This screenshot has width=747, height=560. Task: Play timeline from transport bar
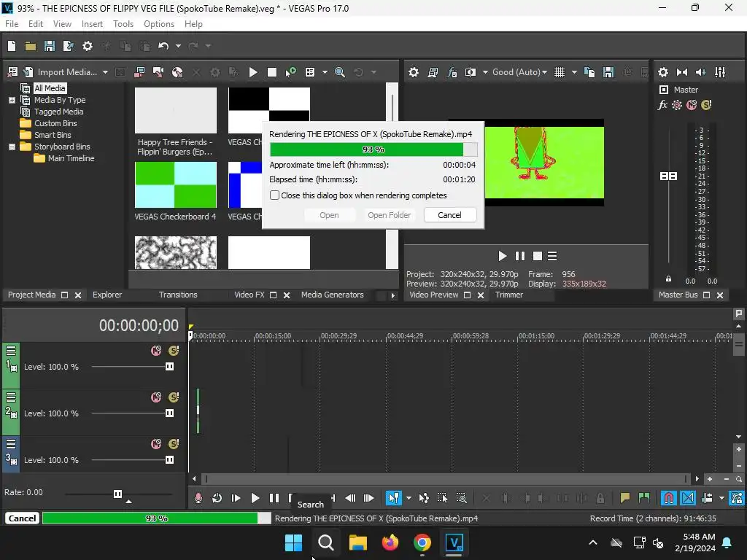coord(255,498)
